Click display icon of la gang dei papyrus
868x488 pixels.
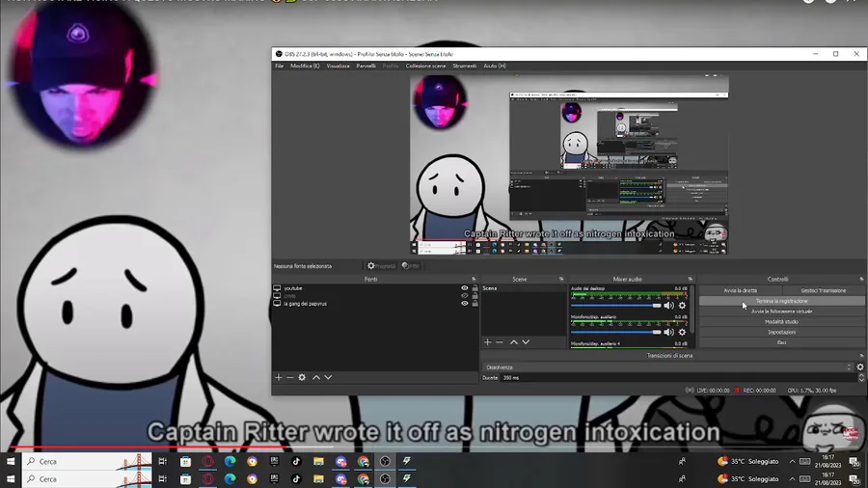(x=277, y=304)
